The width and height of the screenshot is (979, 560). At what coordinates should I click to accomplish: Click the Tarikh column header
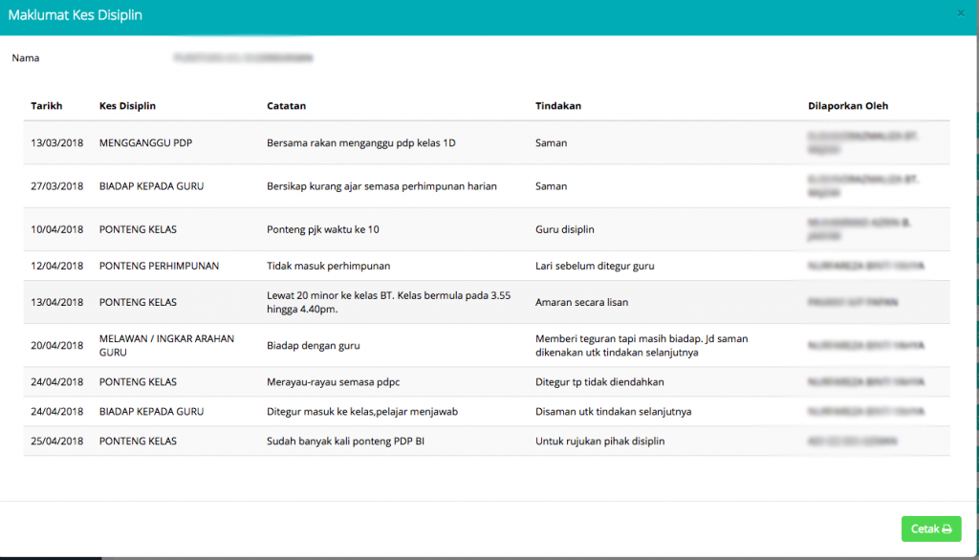click(x=46, y=106)
